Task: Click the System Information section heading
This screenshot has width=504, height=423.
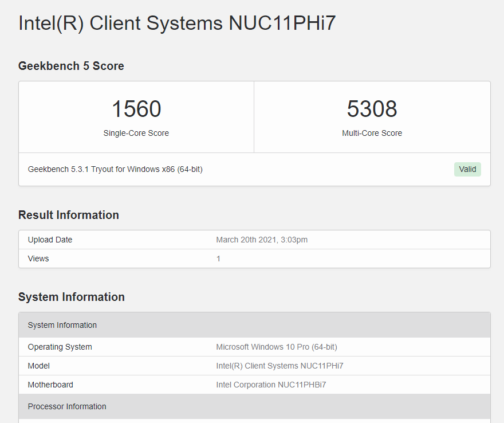Action: coord(72,297)
